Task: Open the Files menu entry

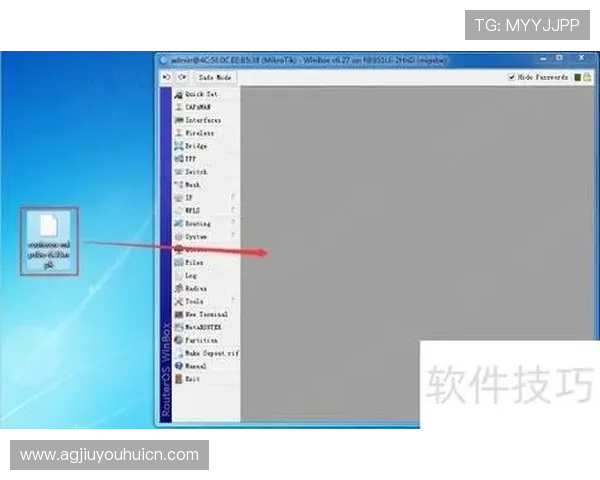Action: point(206,263)
